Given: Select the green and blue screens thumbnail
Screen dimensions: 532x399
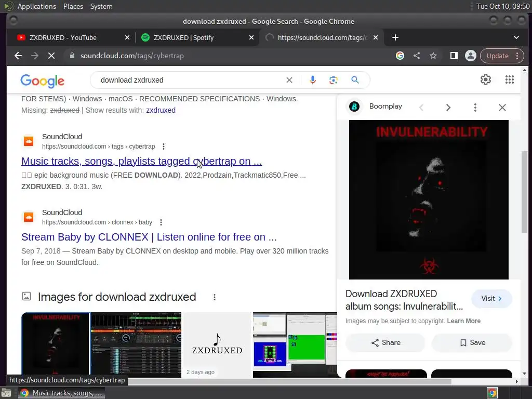Looking at the screenshot, I should click(x=295, y=345).
